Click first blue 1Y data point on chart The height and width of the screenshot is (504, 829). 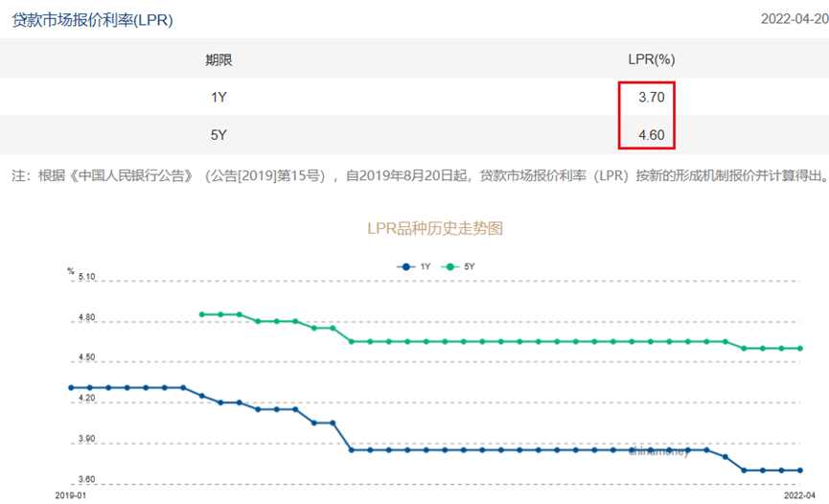tap(71, 388)
